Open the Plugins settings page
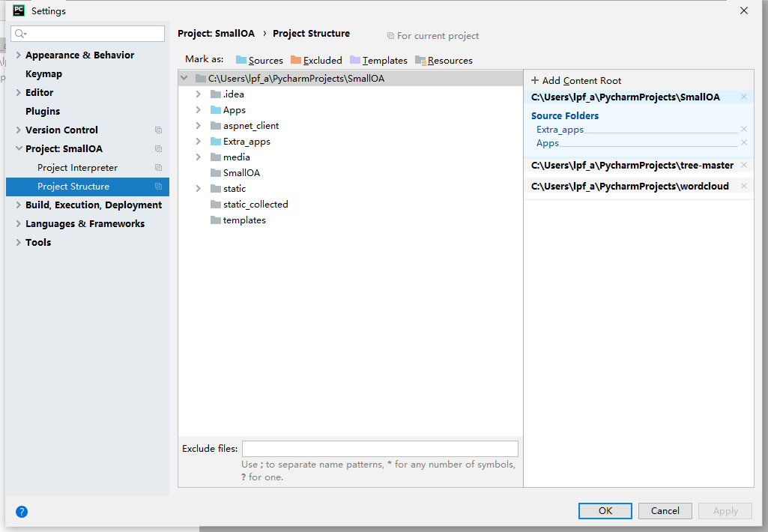Screen dimensions: 768x532 [x=43, y=111]
